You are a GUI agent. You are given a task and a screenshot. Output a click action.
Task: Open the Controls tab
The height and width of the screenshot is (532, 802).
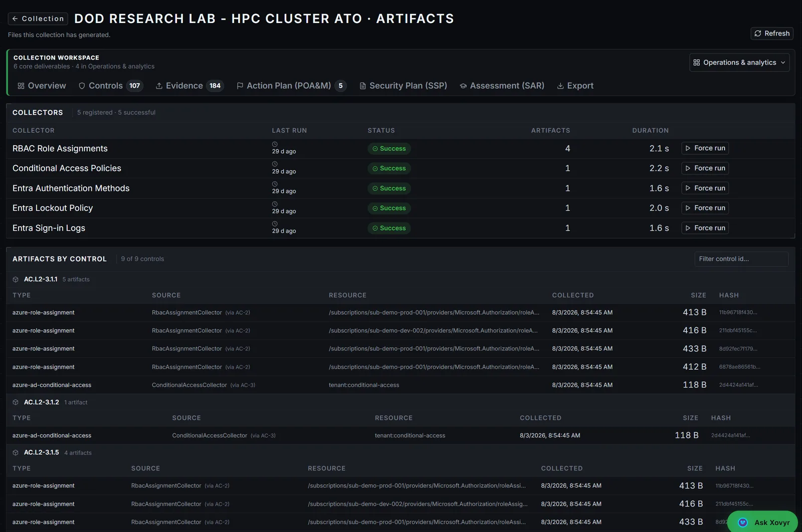click(111, 86)
